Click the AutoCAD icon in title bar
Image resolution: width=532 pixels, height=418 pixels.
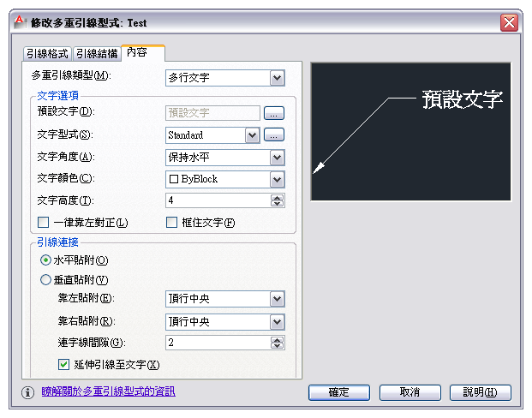20,21
